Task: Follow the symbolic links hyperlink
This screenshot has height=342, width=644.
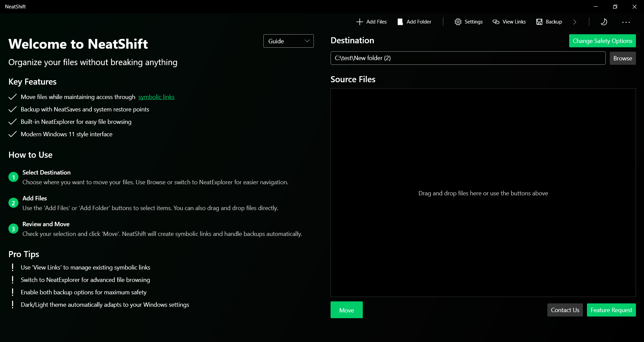Action: point(156,97)
